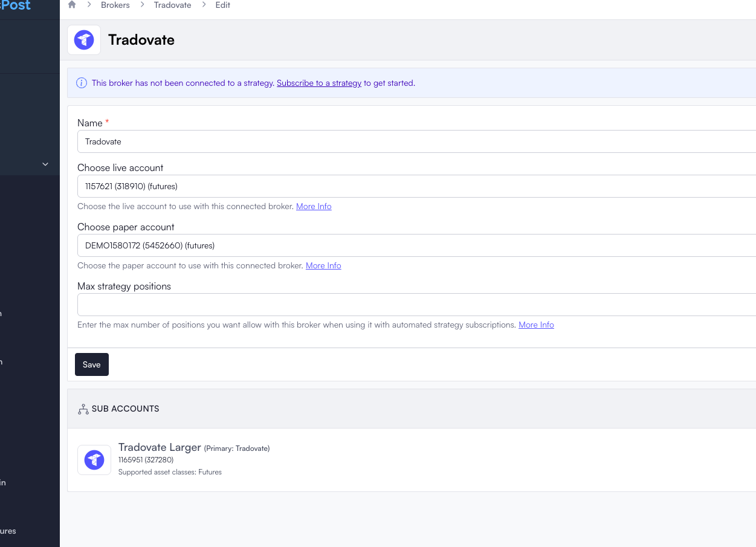Open the Choose live account dropdown
Viewport: 756px width, 547px height.
(x=416, y=186)
